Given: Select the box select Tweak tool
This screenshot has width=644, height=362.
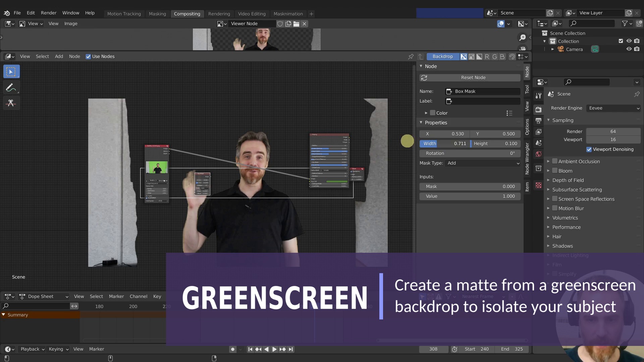Looking at the screenshot, I should (11, 71).
